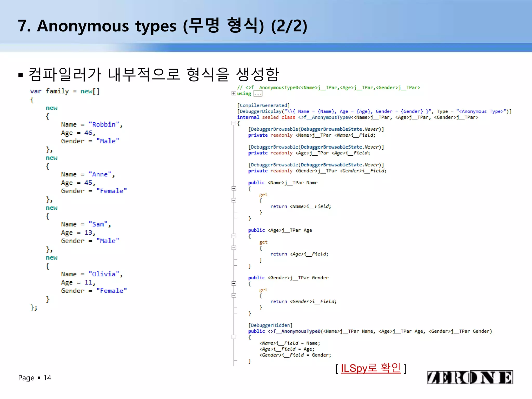The image size is (532, 399).
Task: Click the green comment line above using
Action: click(329, 88)
